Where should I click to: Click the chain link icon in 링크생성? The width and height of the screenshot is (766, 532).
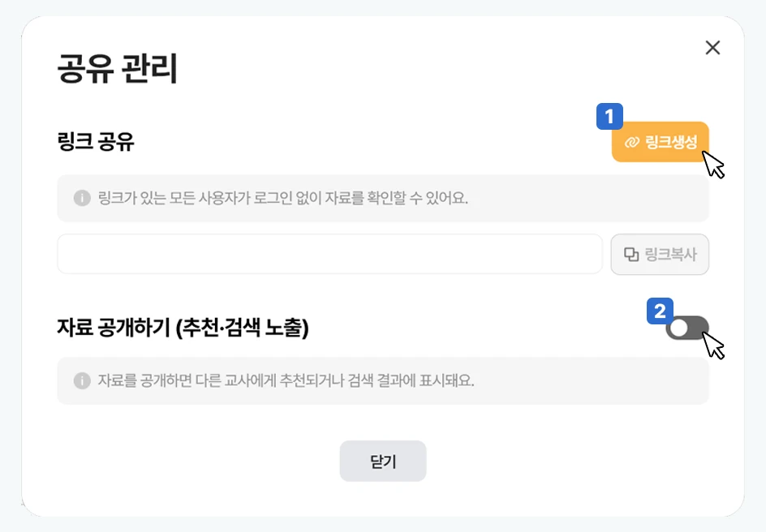coord(631,143)
